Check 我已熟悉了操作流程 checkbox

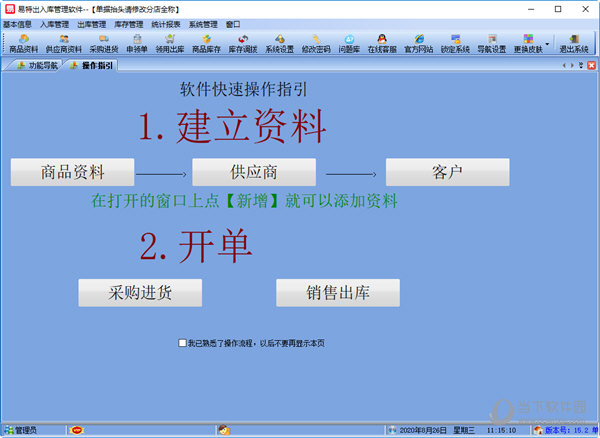(x=183, y=343)
